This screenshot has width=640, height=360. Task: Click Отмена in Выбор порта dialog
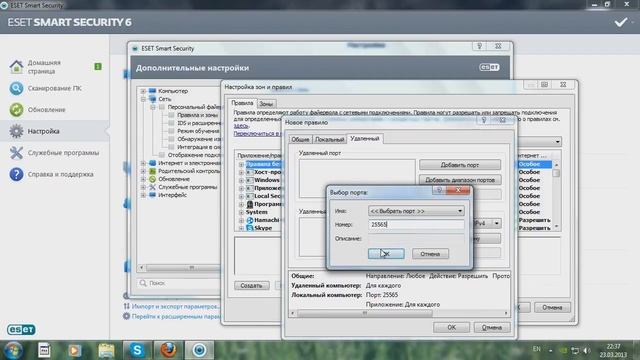[430, 254]
